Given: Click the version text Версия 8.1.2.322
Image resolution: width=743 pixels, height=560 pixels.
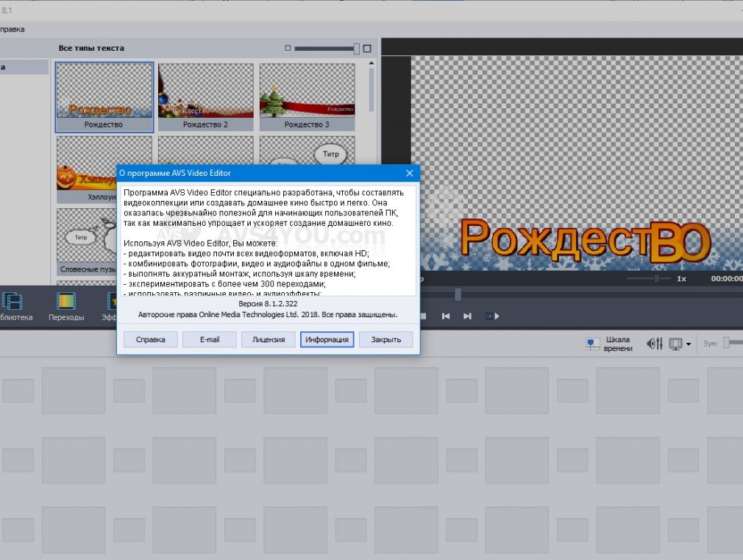Looking at the screenshot, I should coord(268,303).
